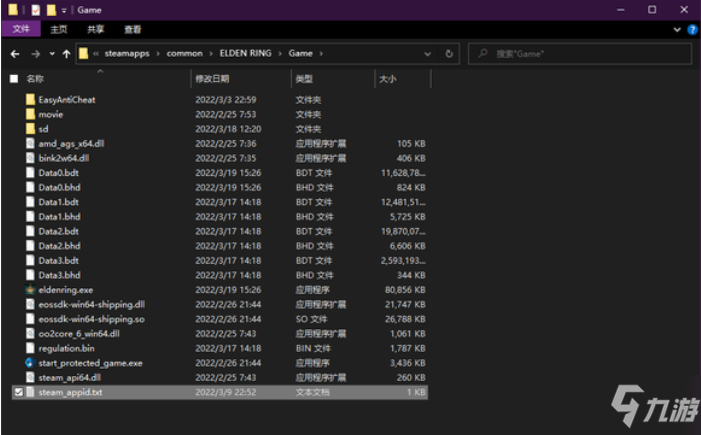The width and height of the screenshot is (701, 435).
Task: Select the Data0.bdt file icon
Action: (30, 173)
